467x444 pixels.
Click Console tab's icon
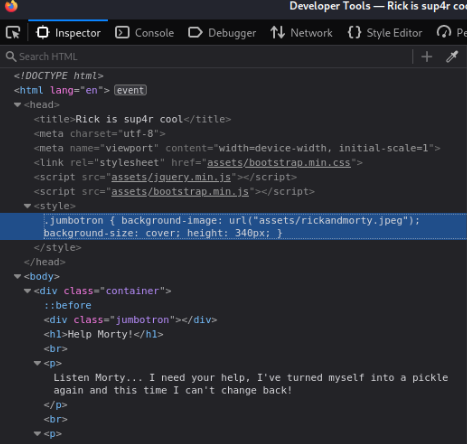122,33
